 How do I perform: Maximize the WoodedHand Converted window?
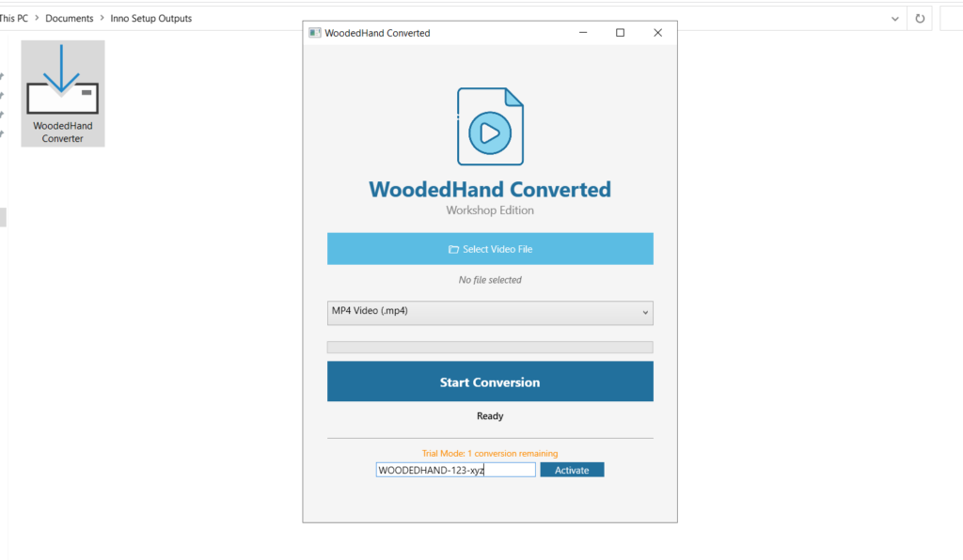[620, 33]
